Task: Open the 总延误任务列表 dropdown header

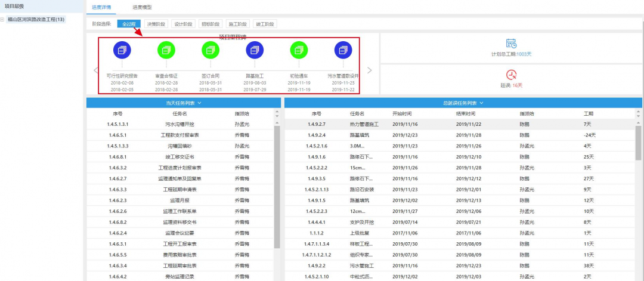Action: click(463, 103)
